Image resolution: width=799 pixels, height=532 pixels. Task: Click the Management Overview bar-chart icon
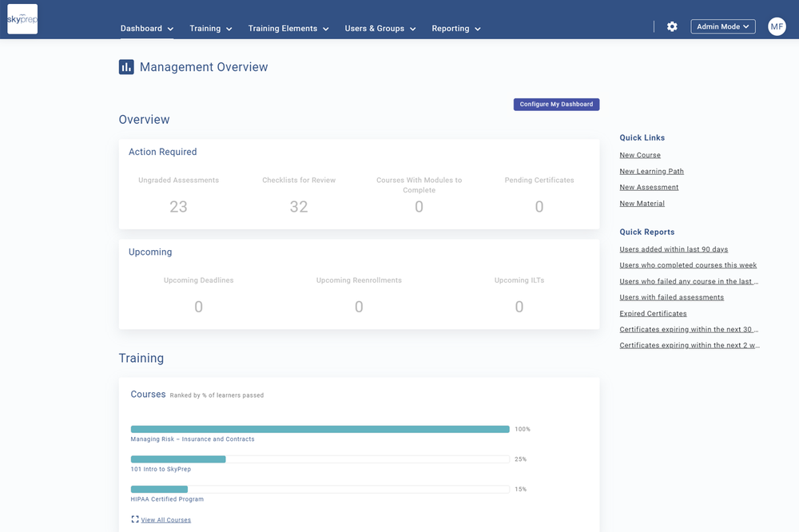point(126,67)
